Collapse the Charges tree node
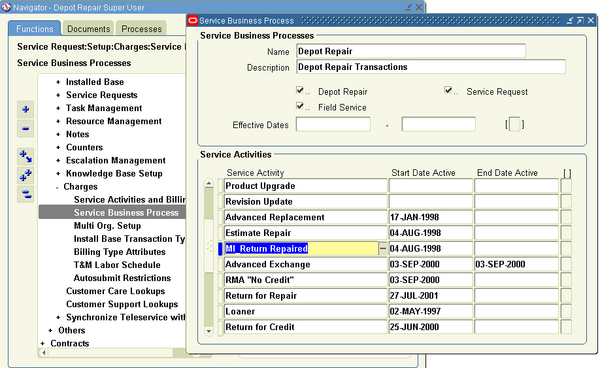The image size is (600, 368). (57, 187)
